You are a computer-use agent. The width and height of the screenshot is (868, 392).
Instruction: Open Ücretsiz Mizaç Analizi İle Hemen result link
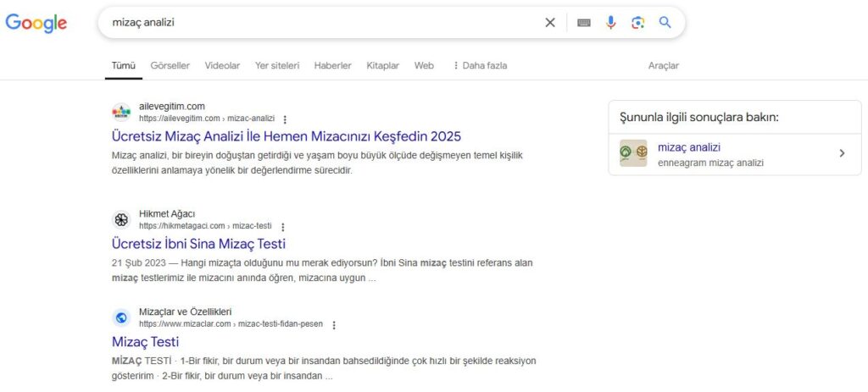coord(287,136)
